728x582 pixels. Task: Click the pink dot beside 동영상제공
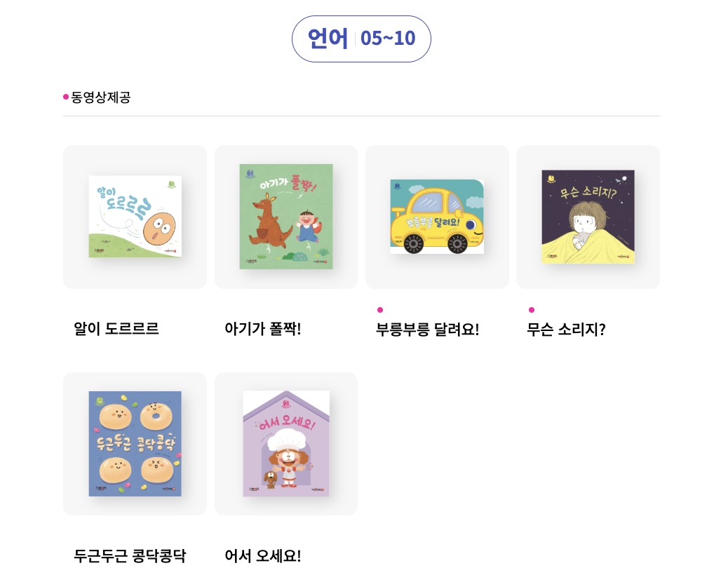pyautogui.click(x=66, y=97)
